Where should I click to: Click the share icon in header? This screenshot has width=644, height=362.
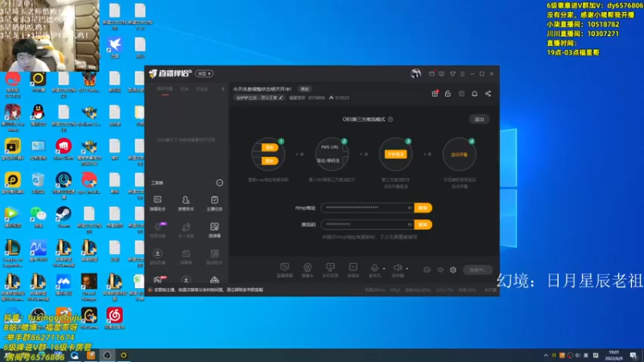pos(488,93)
